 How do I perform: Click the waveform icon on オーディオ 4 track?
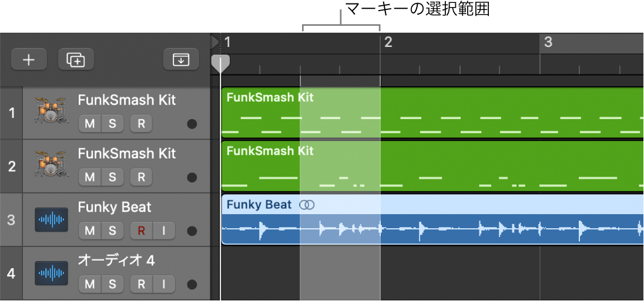click(51, 273)
